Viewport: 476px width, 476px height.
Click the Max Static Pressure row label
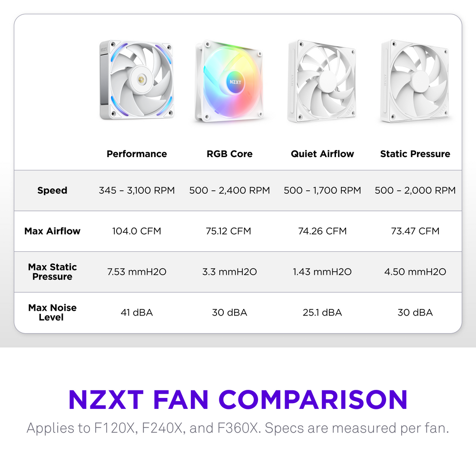52,272
